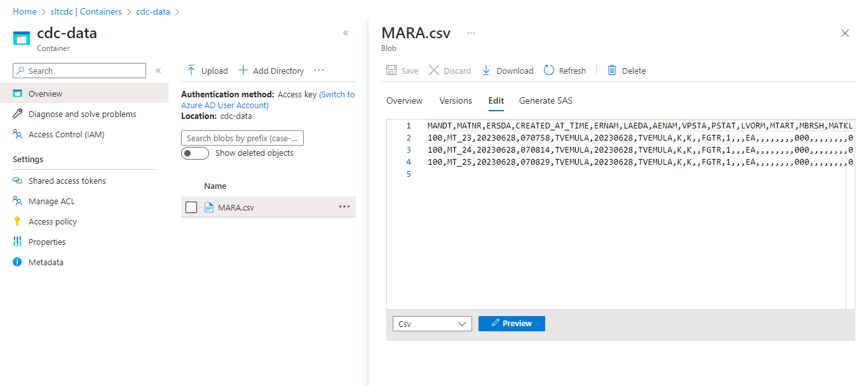
Task: Open Manage ACL settings
Action: 51,202
